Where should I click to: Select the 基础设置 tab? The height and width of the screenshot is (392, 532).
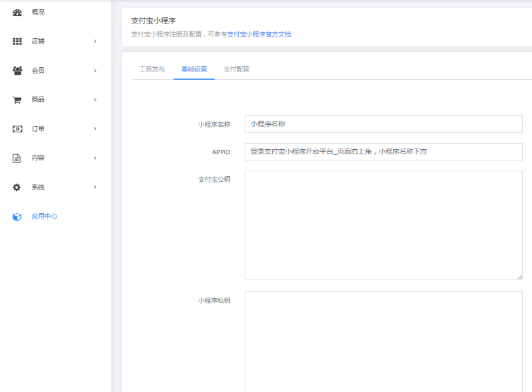click(194, 69)
